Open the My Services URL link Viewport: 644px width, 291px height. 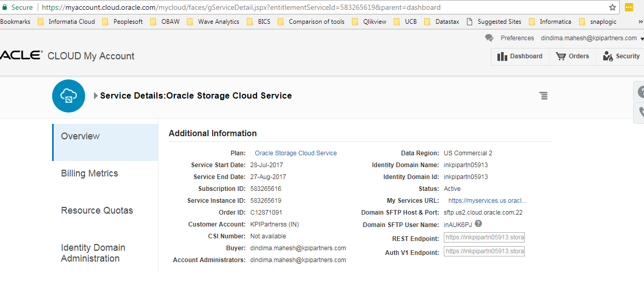click(487, 201)
